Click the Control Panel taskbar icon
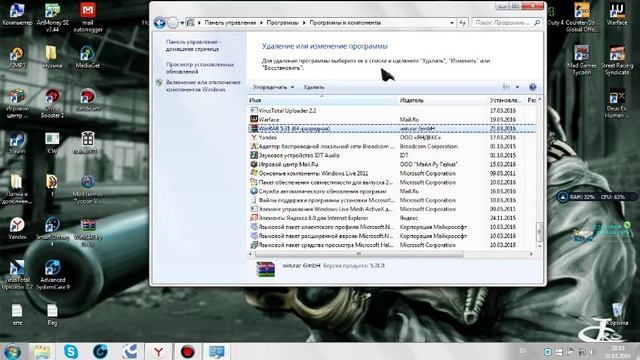 coord(217,351)
